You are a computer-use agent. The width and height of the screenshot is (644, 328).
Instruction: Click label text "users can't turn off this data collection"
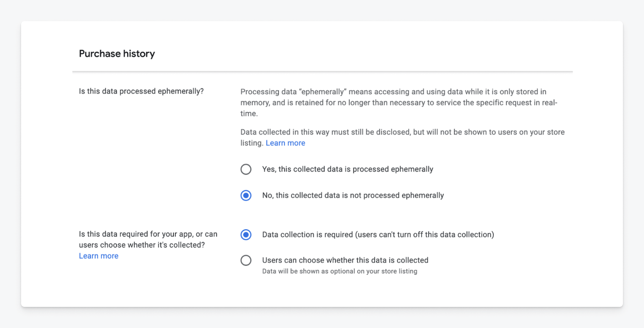(x=425, y=234)
